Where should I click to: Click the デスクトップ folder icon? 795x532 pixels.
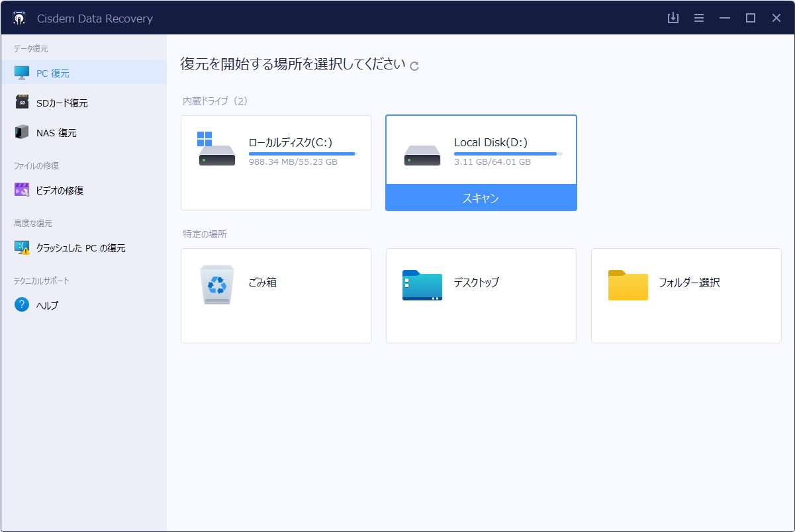pyautogui.click(x=422, y=285)
